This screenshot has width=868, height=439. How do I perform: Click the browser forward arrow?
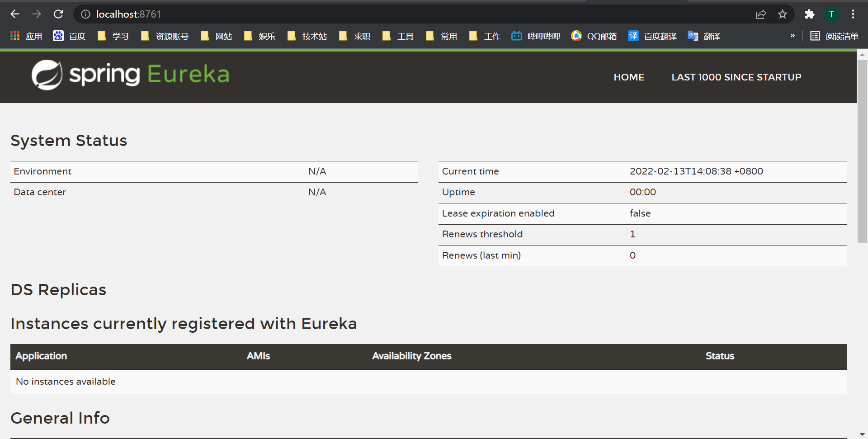pyautogui.click(x=37, y=14)
